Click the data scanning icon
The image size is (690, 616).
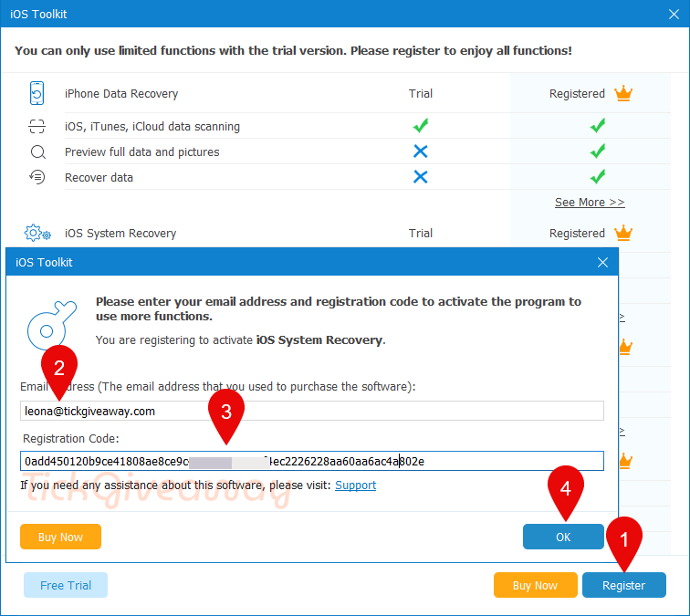point(37,126)
